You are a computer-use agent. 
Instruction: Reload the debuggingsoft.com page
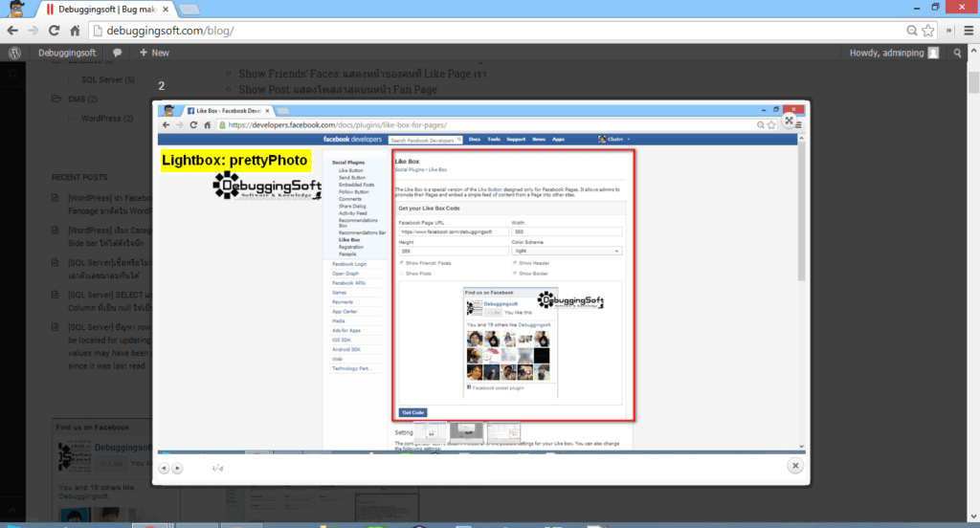click(54, 31)
